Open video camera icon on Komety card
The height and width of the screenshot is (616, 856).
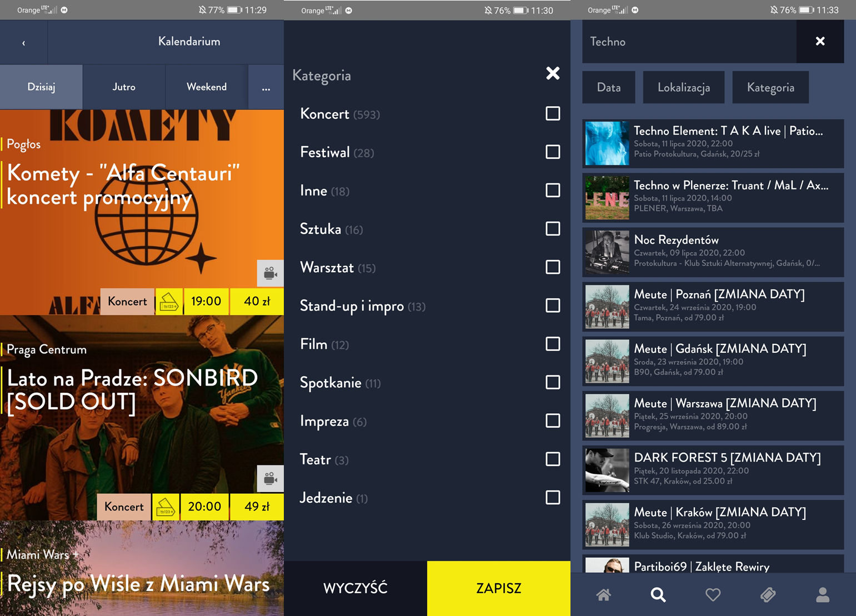[x=271, y=273]
